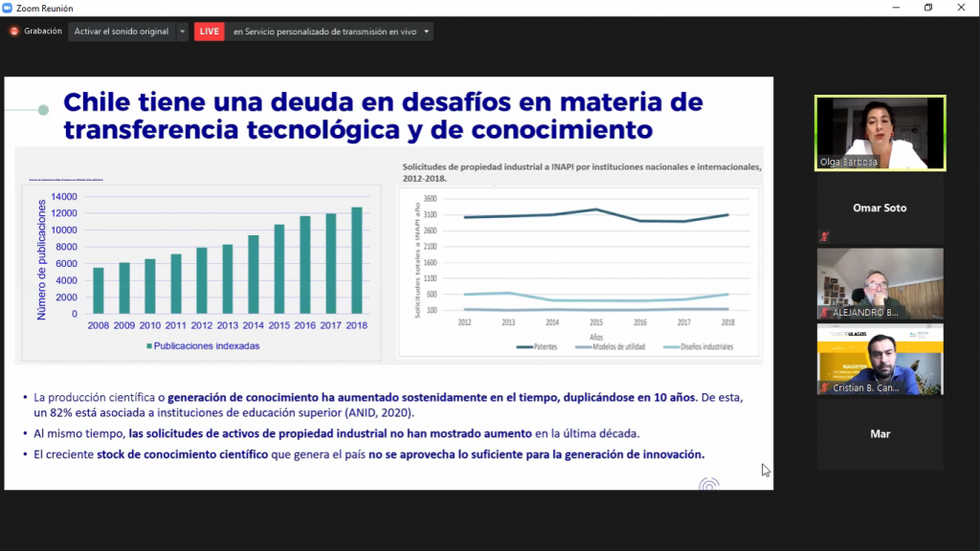Click the spiral logo at slide bottom
Screen dimensions: 980x551
pos(708,483)
